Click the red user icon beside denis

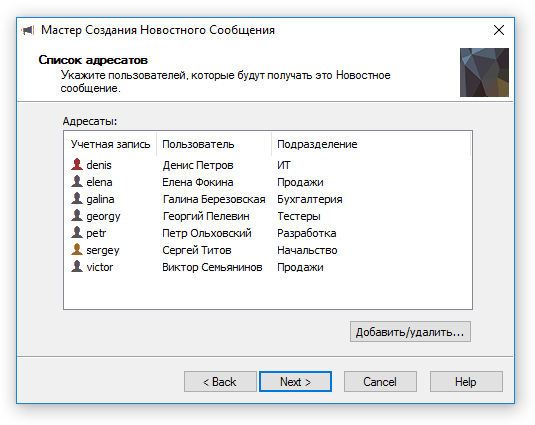[77, 164]
